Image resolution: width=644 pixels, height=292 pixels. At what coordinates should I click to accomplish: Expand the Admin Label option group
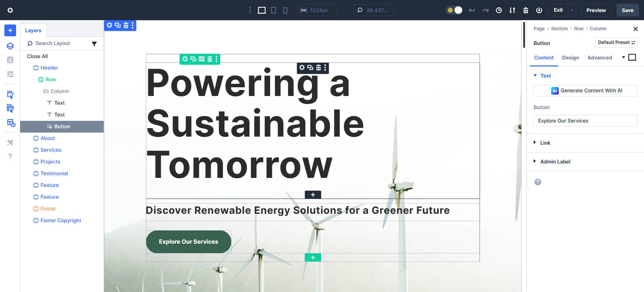click(x=555, y=162)
